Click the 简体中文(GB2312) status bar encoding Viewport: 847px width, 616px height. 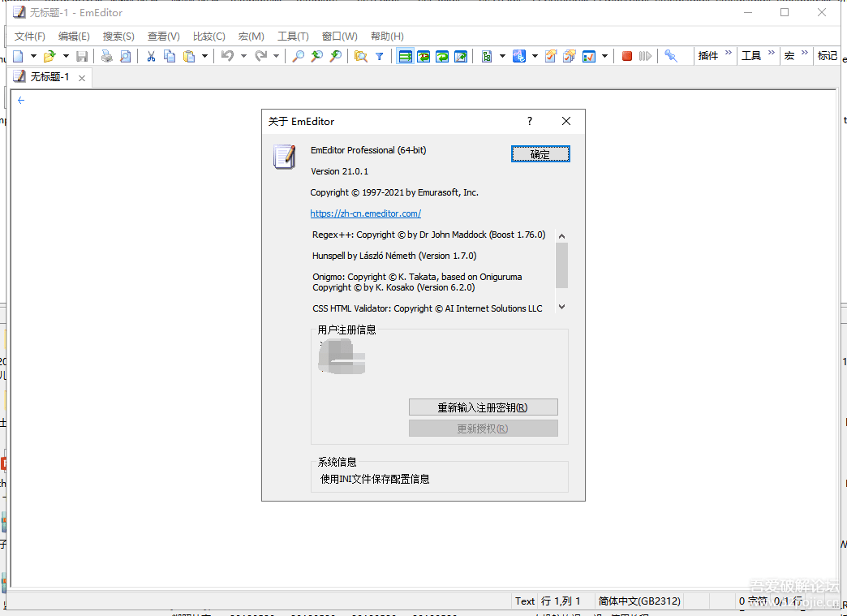click(639, 601)
